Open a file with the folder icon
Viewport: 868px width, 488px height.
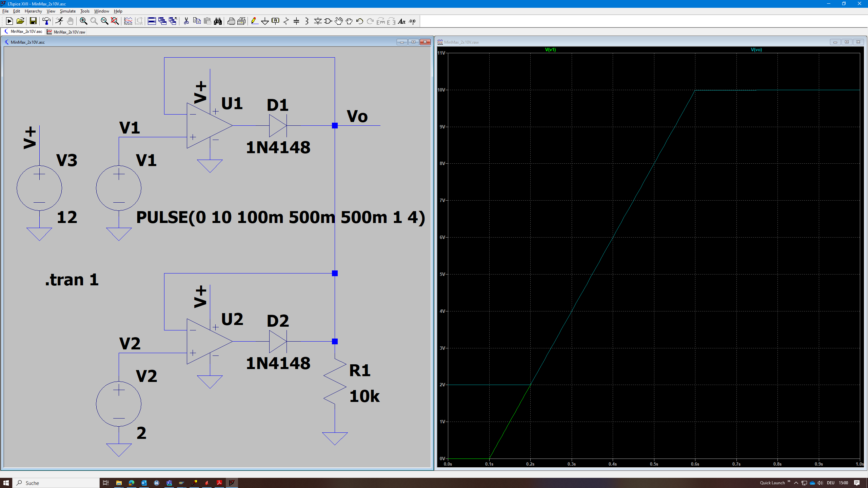pos(20,21)
